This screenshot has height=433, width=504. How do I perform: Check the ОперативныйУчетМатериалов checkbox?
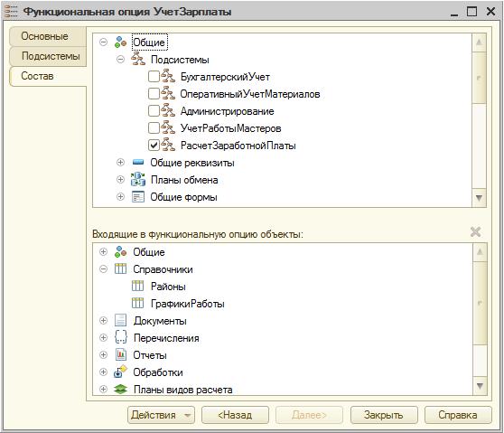pyautogui.click(x=154, y=94)
